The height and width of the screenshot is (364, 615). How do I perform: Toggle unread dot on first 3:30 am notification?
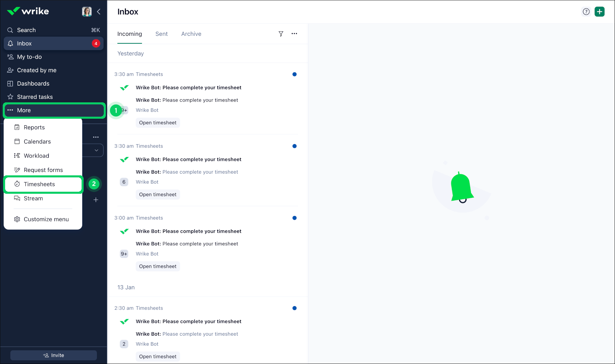pyautogui.click(x=294, y=74)
